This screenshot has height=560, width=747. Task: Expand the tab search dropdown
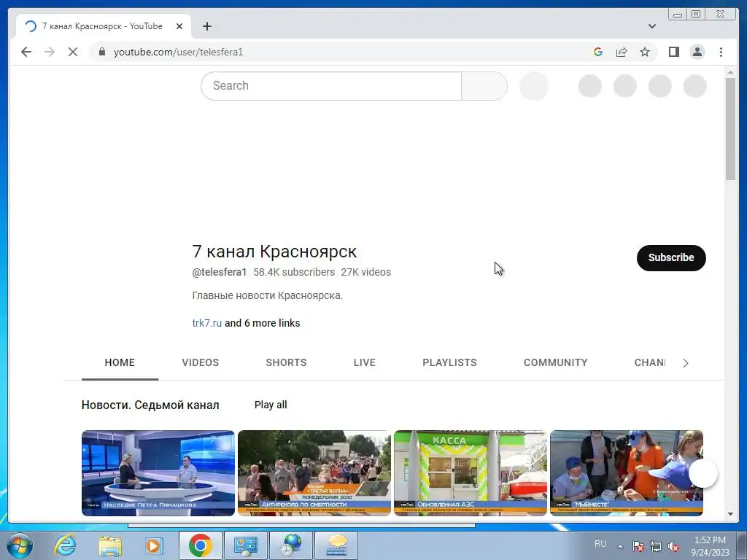tap(651, 26)
